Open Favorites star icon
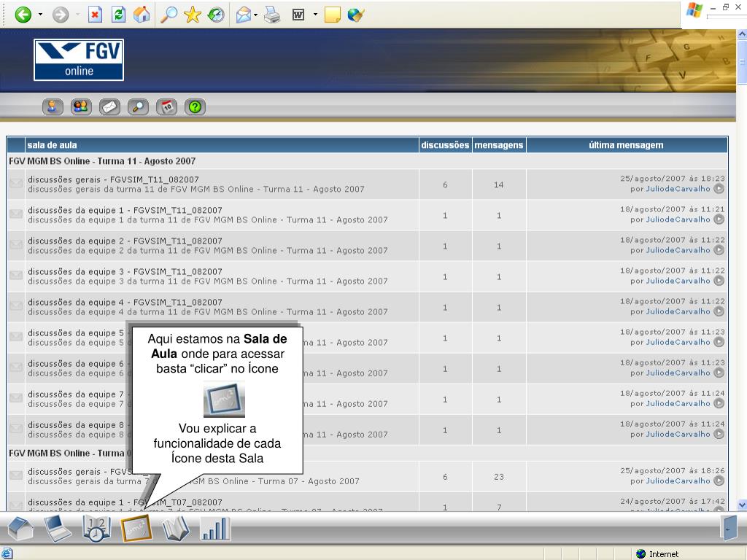 pyautogui.click(x=193, y=15)
